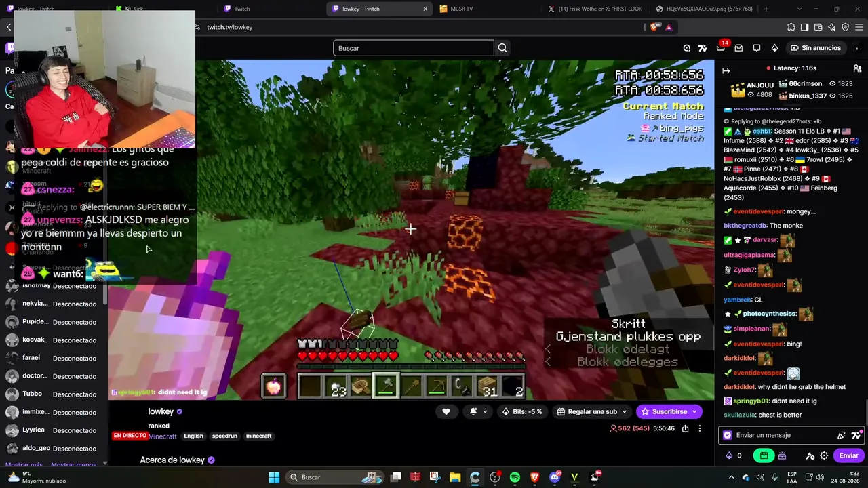Click the Get Bits diamond icon in top bar
The width and height of the screenshot is (868, 488).
coord(774,48)
